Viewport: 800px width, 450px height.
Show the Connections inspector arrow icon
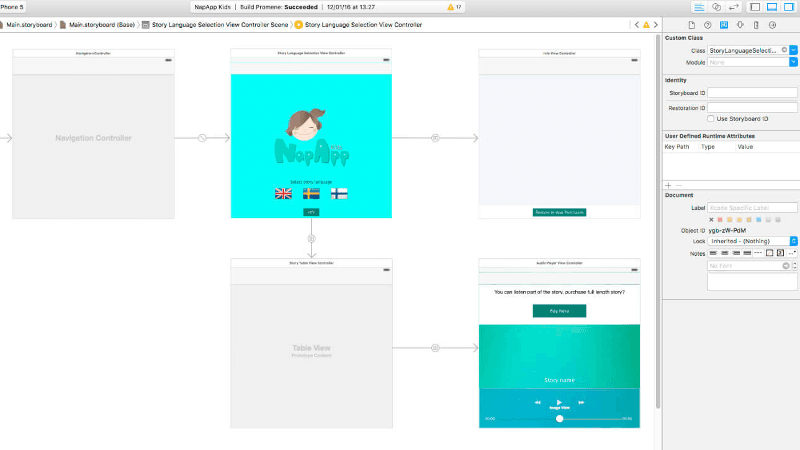[772, 25]
